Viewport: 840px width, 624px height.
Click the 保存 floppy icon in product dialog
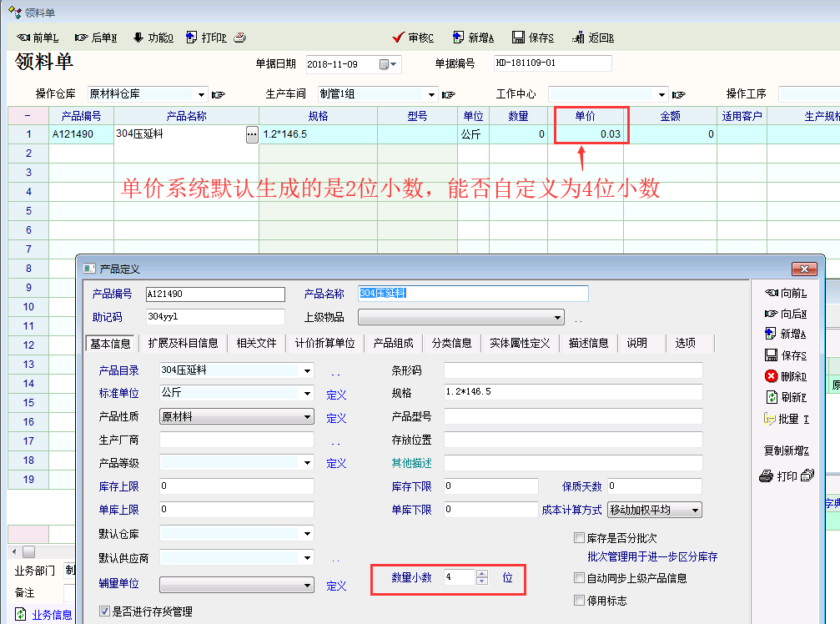click(x=772, y=355)
